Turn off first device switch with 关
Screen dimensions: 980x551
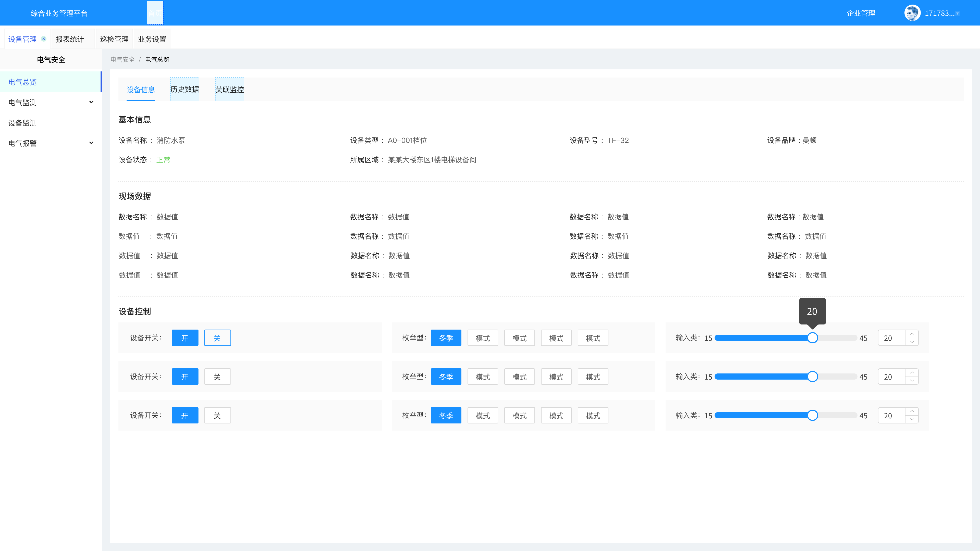click(x=217, y=338)
